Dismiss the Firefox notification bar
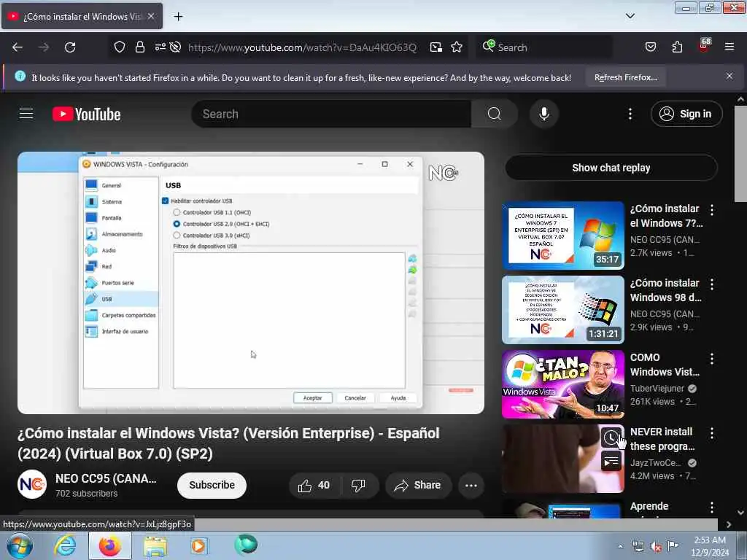 coord(729,76)
